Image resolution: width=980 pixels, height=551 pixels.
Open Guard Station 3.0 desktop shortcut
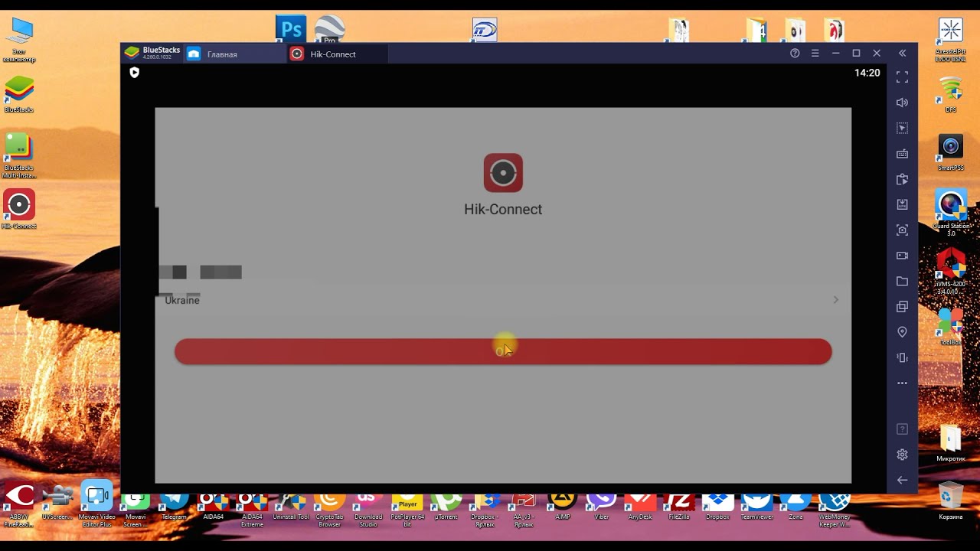pos(950,213)
